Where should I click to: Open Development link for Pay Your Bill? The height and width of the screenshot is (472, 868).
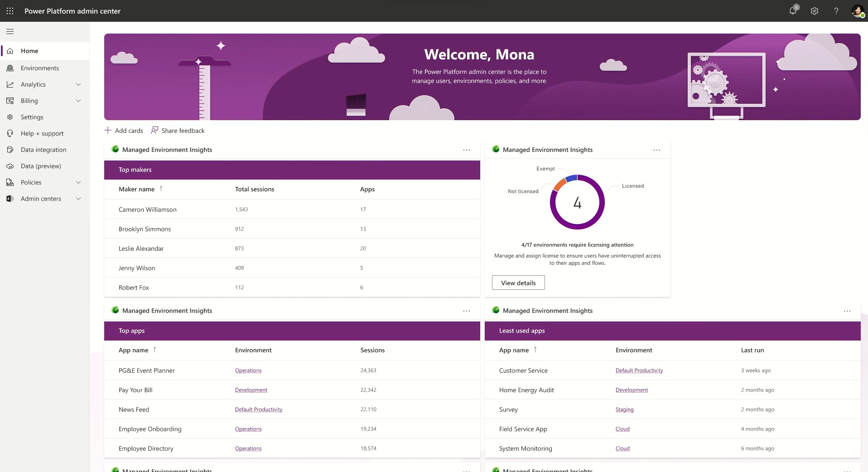coord(251,390)
